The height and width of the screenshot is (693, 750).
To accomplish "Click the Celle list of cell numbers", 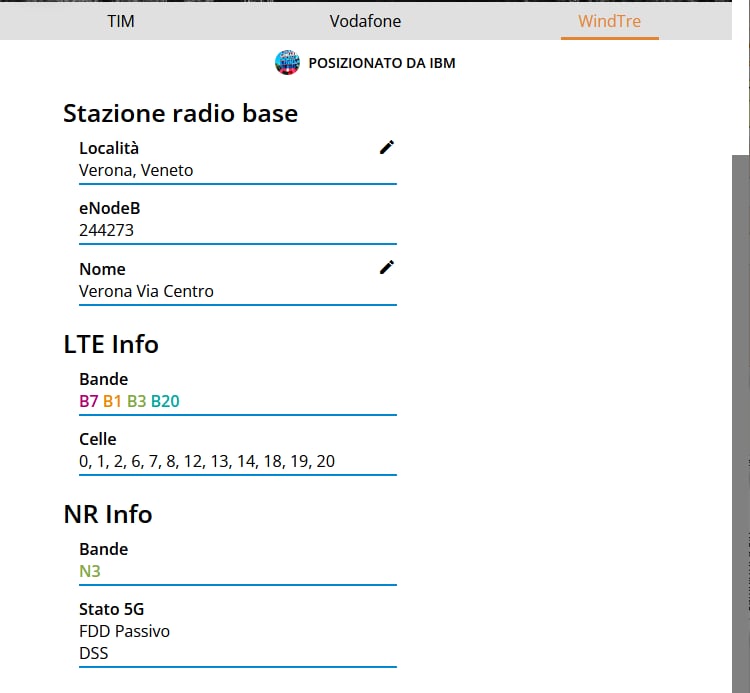I will pos(207,461).
